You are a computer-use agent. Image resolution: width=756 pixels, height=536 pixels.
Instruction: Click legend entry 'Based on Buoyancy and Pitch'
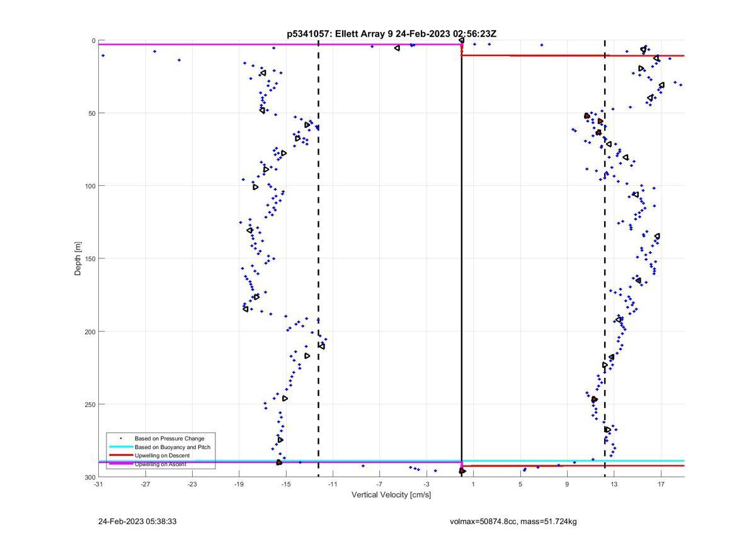[x=173, y=447]
